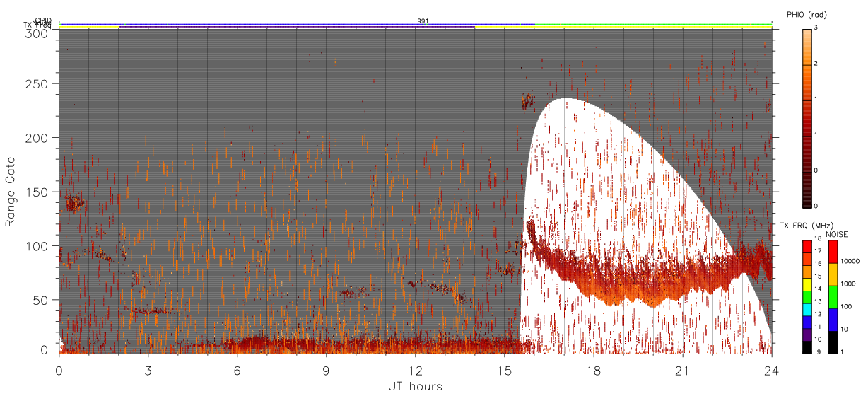
Task: Click the '2' label on PHI0 colorbar
Action: pos(816,64)
